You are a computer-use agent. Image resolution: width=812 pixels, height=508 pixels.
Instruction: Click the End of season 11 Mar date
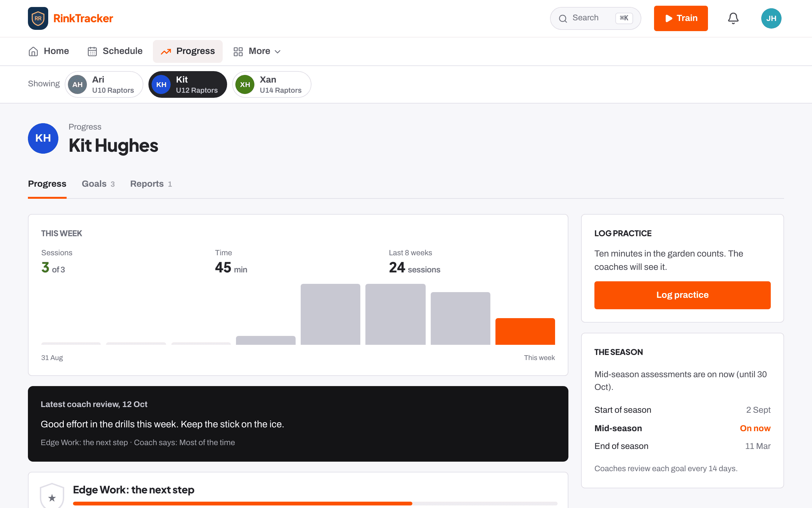(x=758, y=446)
